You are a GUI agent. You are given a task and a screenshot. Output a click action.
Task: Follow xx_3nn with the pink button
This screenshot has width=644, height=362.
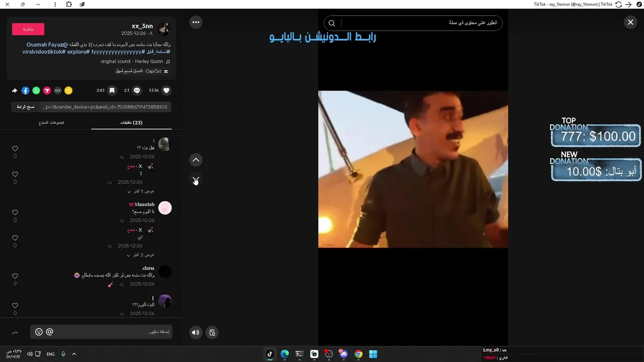coord(28,29)
